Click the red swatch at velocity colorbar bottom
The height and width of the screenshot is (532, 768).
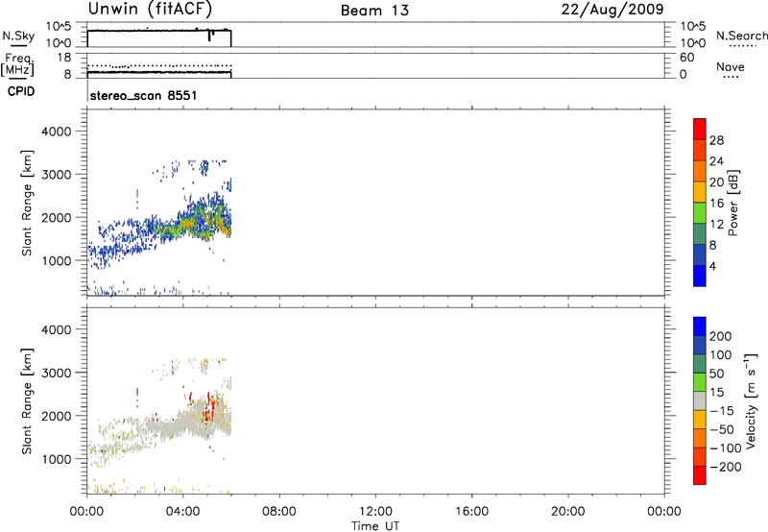700,475
